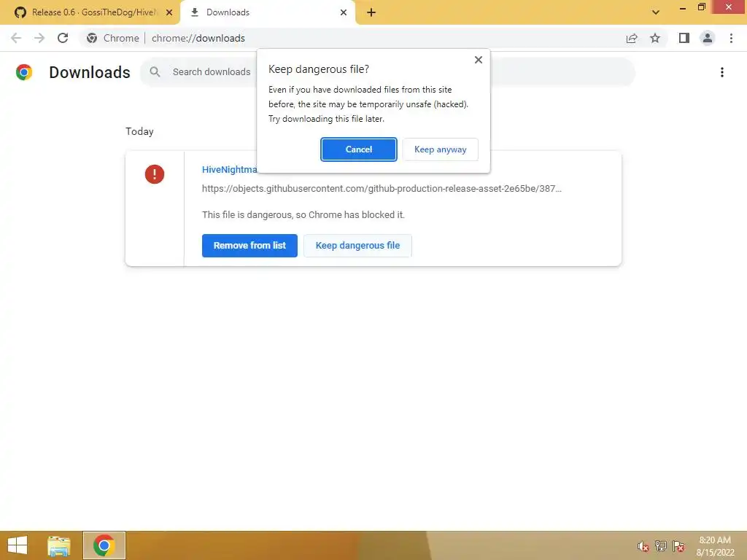Click the network tray icon
The width and height of the screenshot is (747, 560).
(661, 546)
